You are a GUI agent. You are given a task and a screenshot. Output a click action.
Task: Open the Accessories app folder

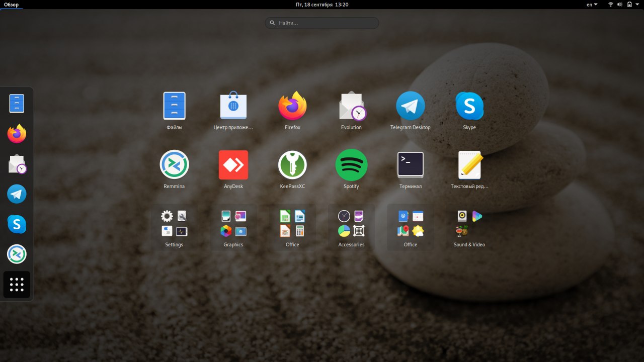pos(352,227)
